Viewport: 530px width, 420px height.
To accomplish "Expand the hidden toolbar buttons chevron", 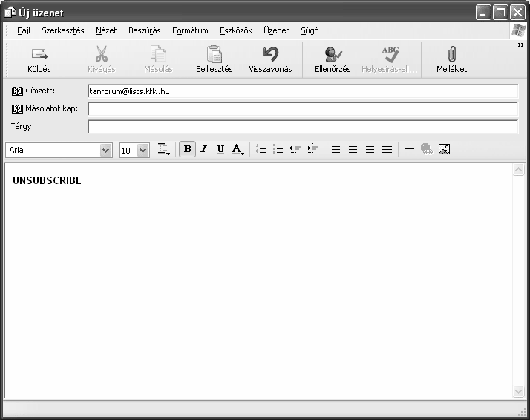I will point(521,45).
